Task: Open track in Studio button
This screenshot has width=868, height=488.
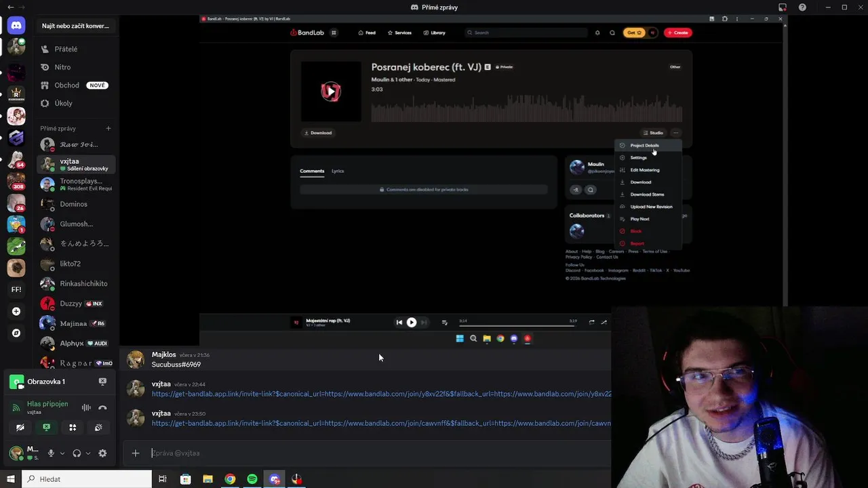Action: click(x=653, y=133)
